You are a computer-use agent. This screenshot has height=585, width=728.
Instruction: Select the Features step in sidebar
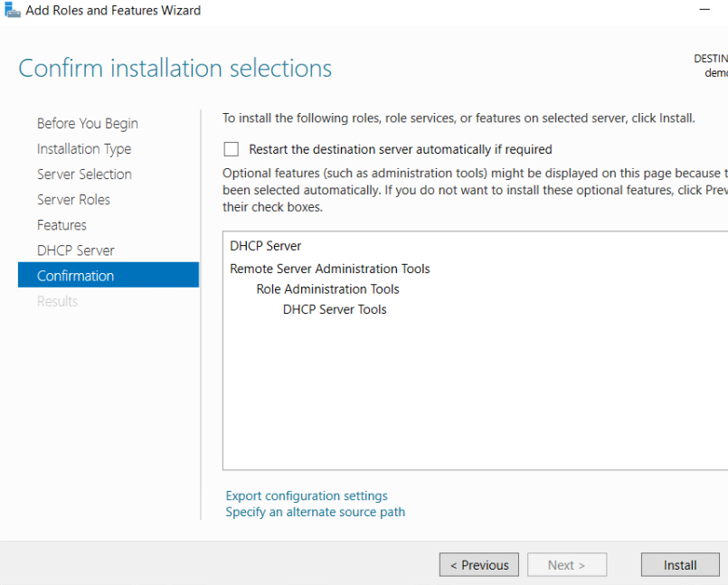coord(61,225)
